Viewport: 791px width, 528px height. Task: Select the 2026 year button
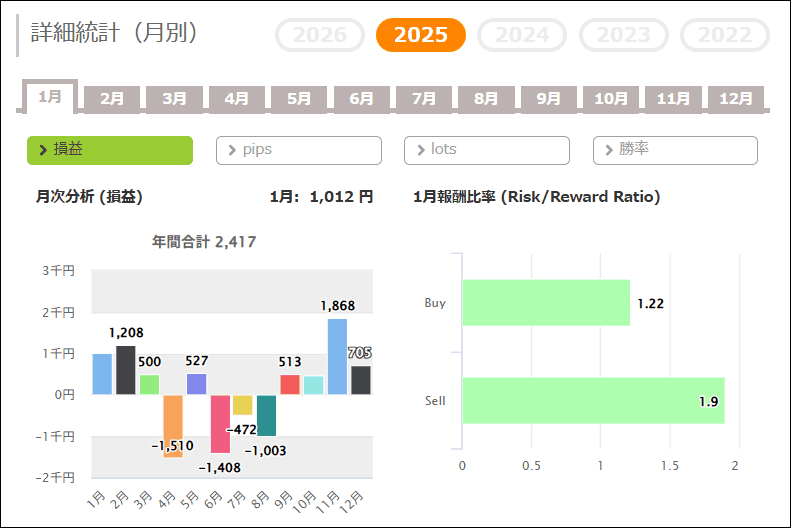coord(320,35)
